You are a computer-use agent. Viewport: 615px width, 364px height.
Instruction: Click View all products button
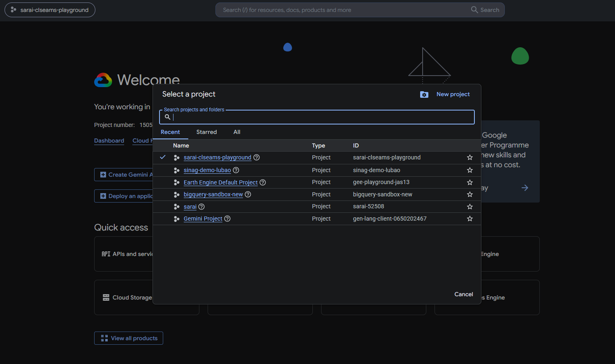pos(129,338)
